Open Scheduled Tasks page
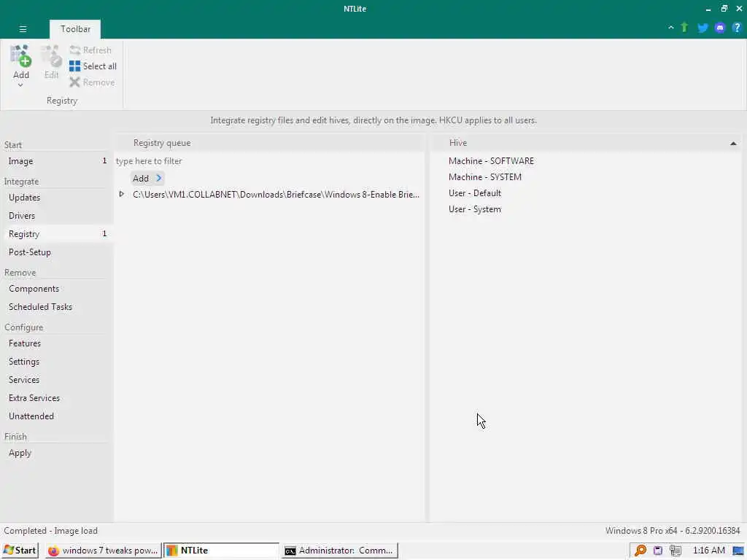This screenshot has height=560, width=747. 57,307
